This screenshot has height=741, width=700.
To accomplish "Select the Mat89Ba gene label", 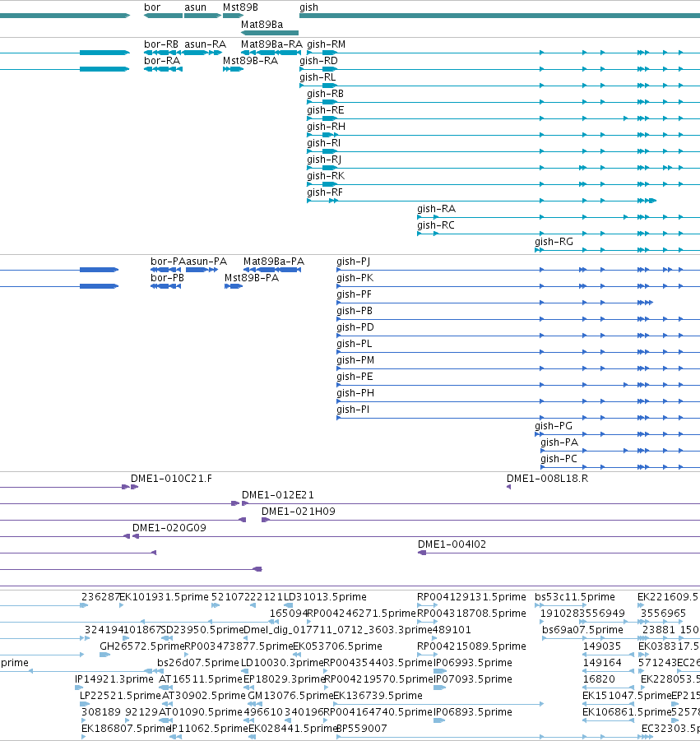I will (x=262, y=24).
